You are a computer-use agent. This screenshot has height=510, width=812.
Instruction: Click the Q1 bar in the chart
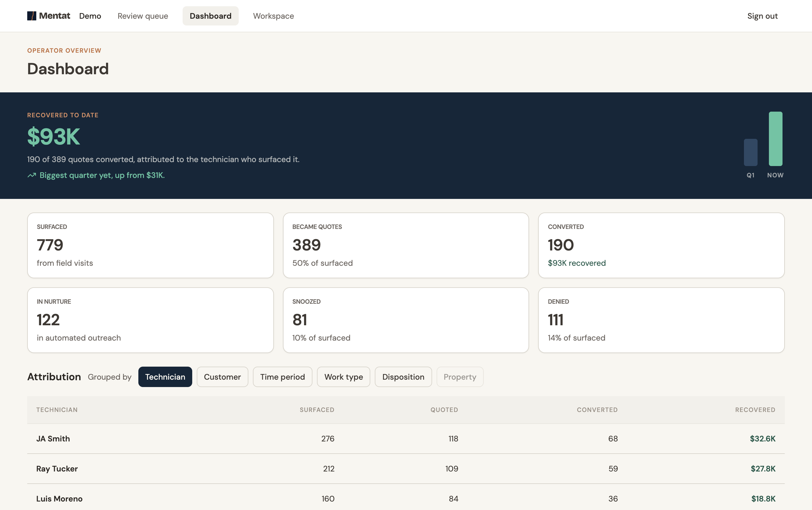click(751, 152)
